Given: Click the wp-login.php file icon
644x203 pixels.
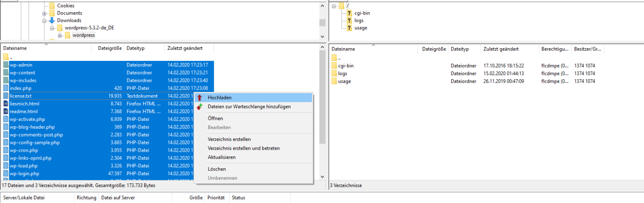Looking at the screenshot, I should (5, 174).
